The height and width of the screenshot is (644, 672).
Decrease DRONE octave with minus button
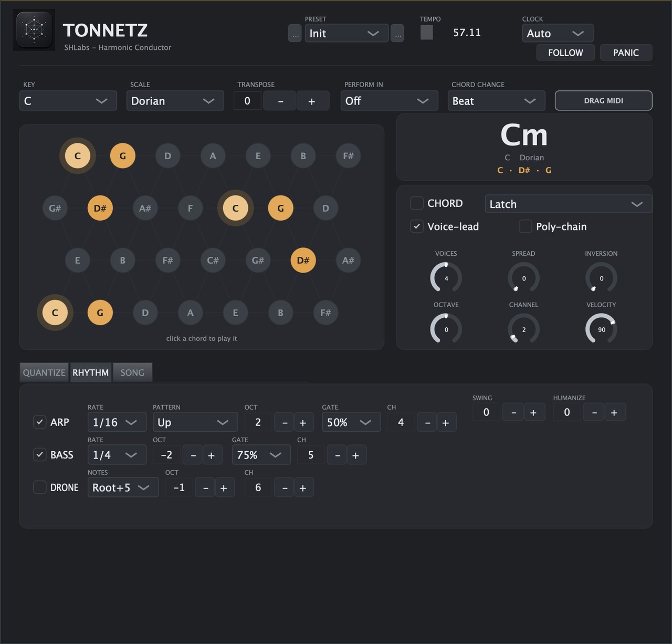(x=206, y=487)
